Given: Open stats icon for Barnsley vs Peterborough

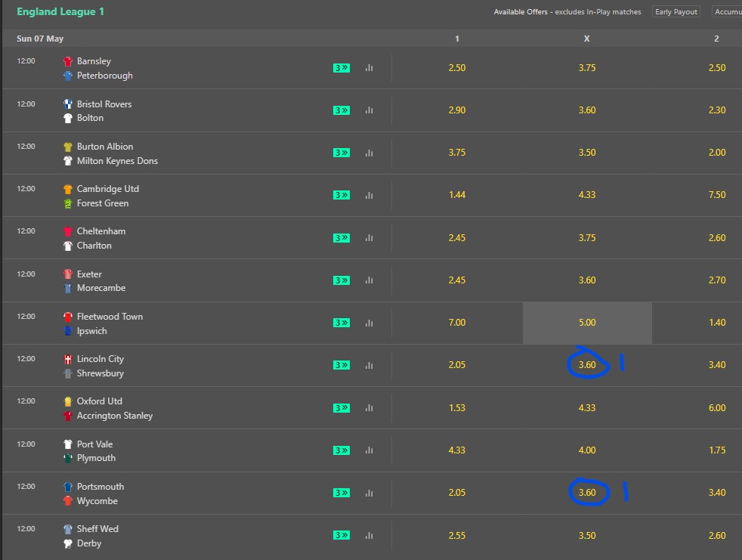Looking at the screenshot, I should pyautogui.click(x=369, y=68).
